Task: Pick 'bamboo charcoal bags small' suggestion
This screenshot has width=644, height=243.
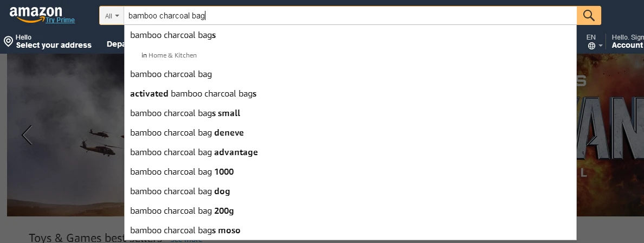Action: [x=350, y=113]
